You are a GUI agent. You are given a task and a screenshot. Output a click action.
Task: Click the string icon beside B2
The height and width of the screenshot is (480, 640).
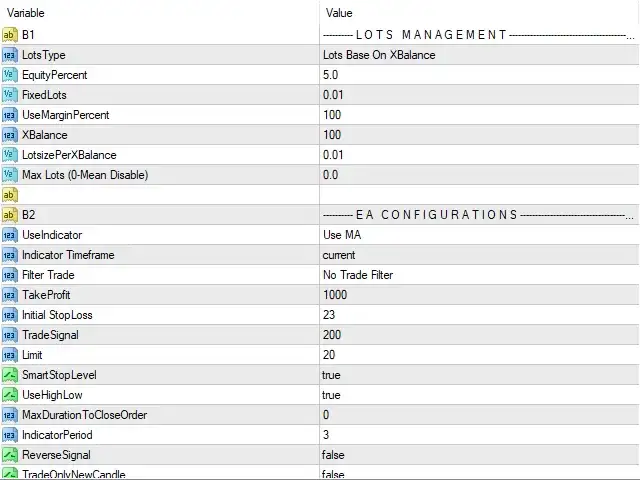click(9, 215)
